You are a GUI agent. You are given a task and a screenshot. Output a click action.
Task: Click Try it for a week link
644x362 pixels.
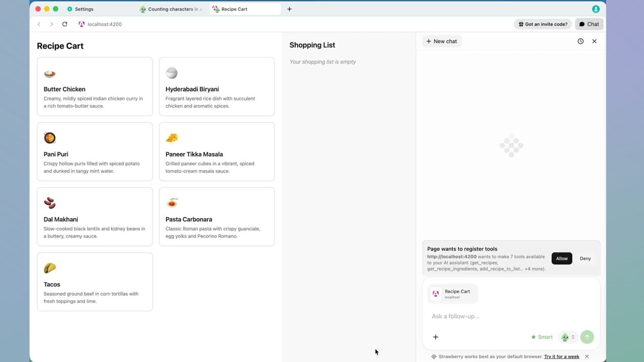click(x=561, y=356)
